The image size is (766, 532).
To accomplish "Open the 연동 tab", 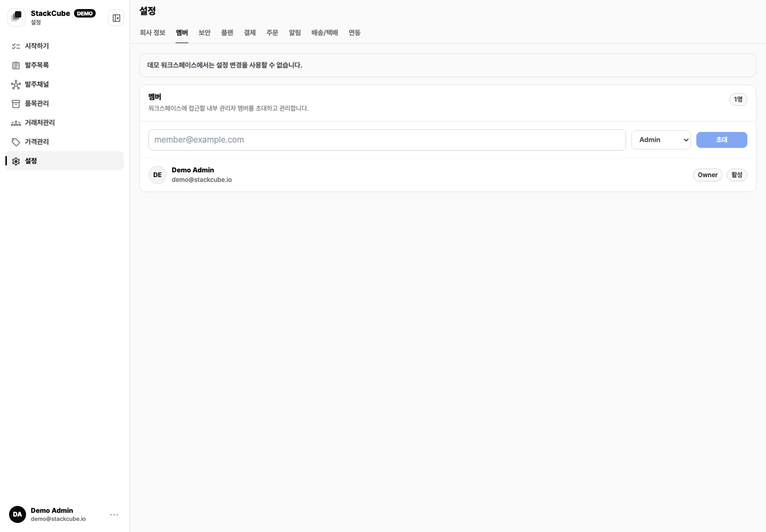I will click(355, 33).
